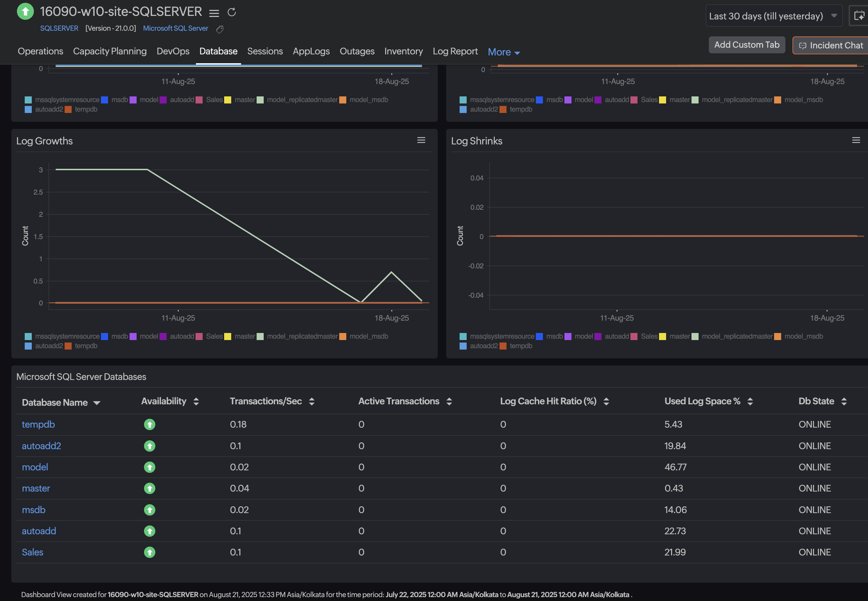Hide msdb series in Log Growths legend
The image size is (868, 601).
click(x=119, y=336)
